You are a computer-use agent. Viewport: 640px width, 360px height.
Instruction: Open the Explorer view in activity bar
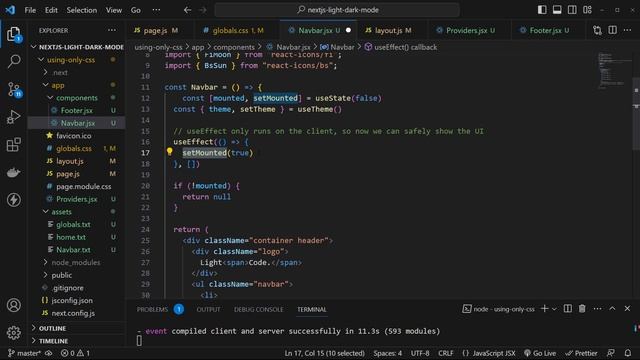14,34
